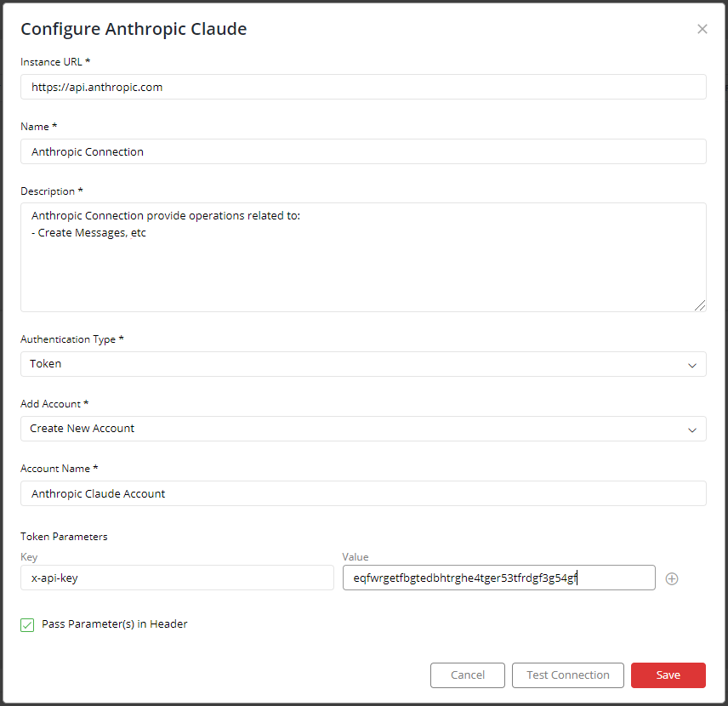Focus the Instance URL input field

click(363, 87)
